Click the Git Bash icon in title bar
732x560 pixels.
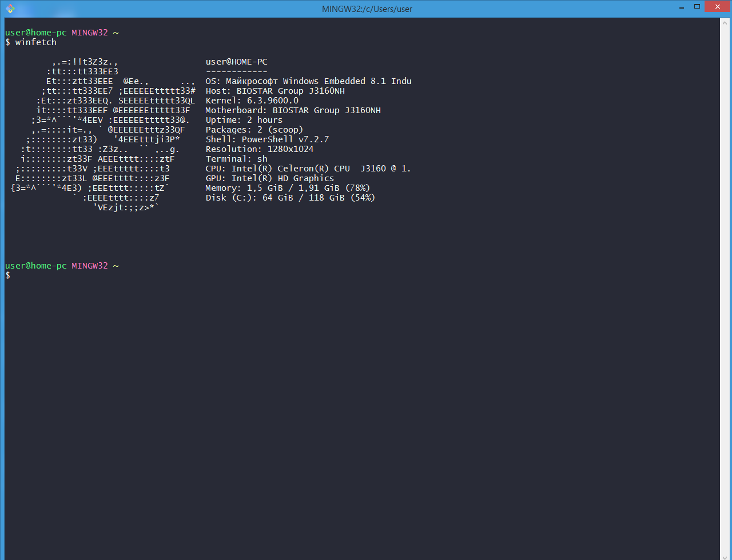[x=10, y=9]
